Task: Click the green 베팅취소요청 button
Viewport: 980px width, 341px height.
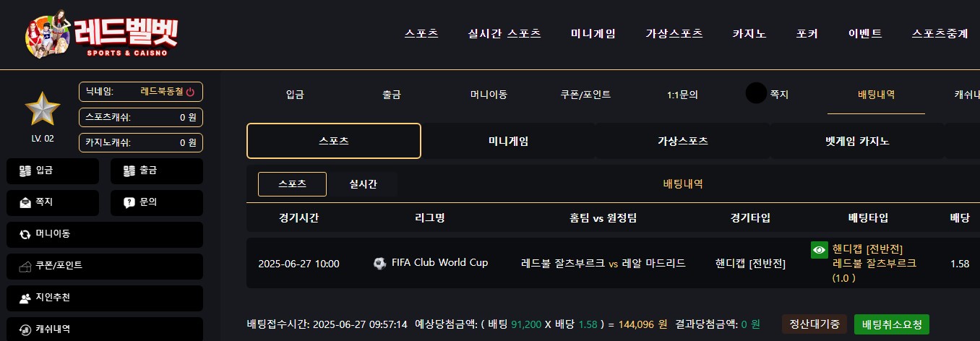Action: point(892,324)
